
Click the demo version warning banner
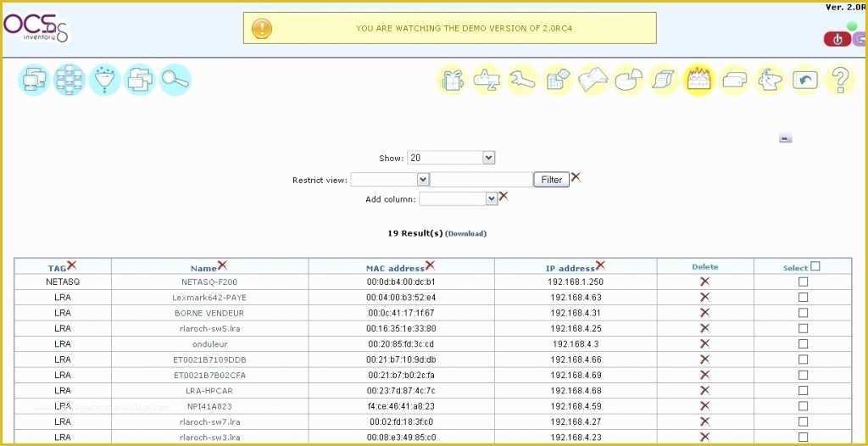click(449, 28)
